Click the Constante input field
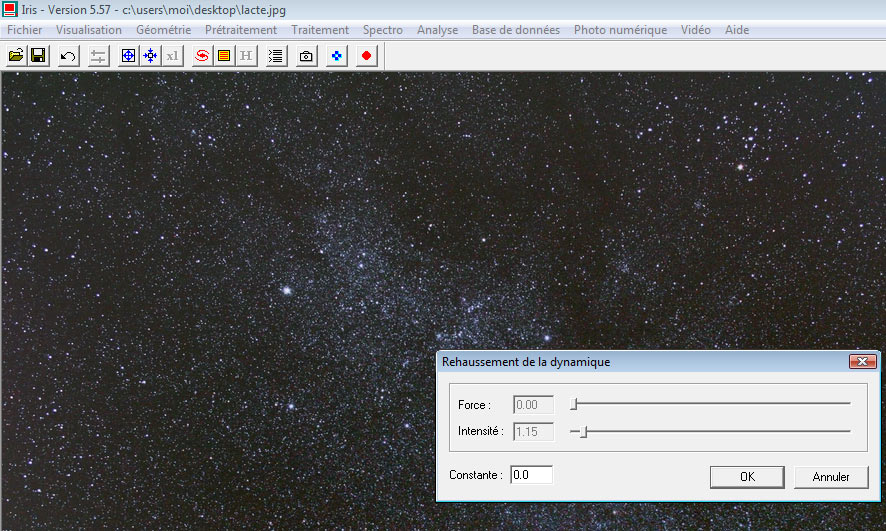 pos(531,475)
